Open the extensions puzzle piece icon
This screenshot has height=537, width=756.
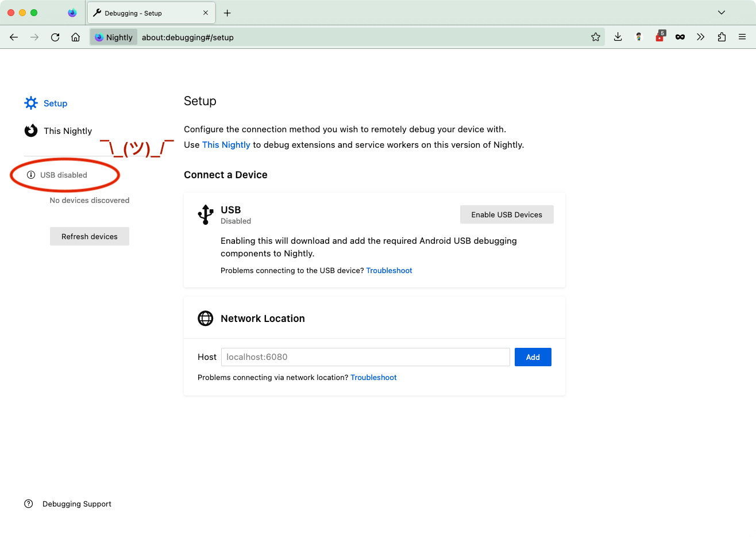pos(722,36)
